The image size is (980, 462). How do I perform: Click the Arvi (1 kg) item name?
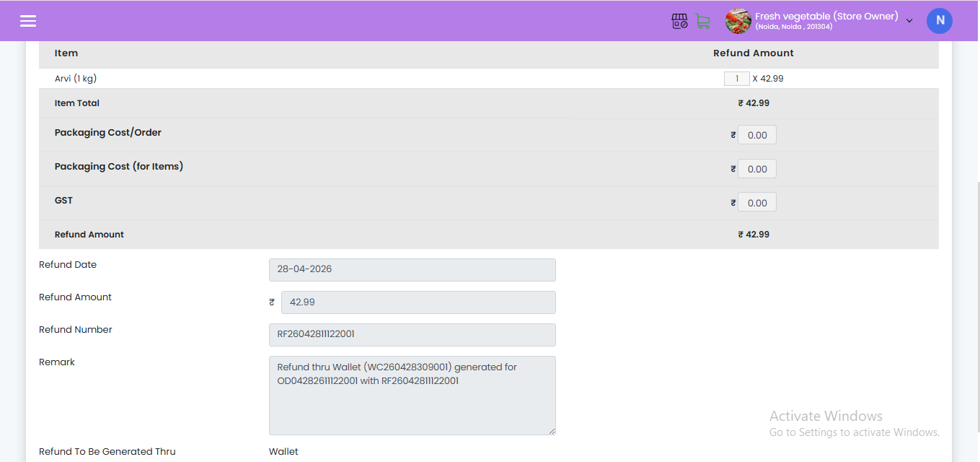76,79
